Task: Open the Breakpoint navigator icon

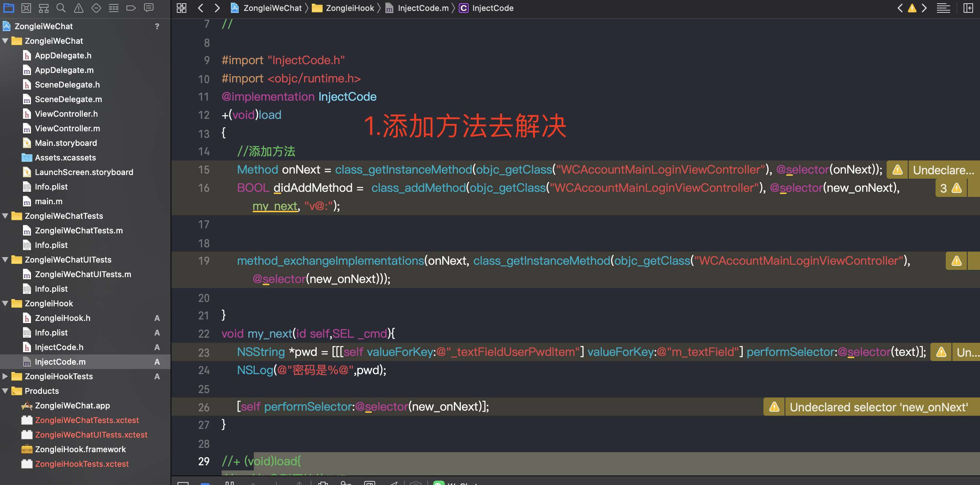Action: coord(131,8)
